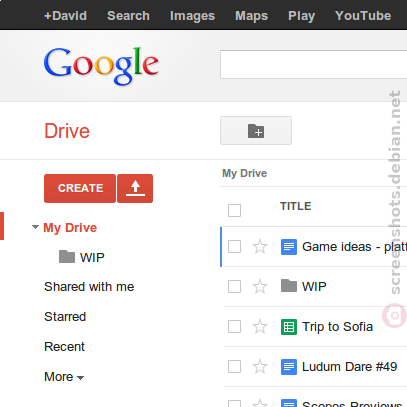Click the Game ideas document icon
The width and height of the screenshot is (407, 407).
click(x=289, y=247)
